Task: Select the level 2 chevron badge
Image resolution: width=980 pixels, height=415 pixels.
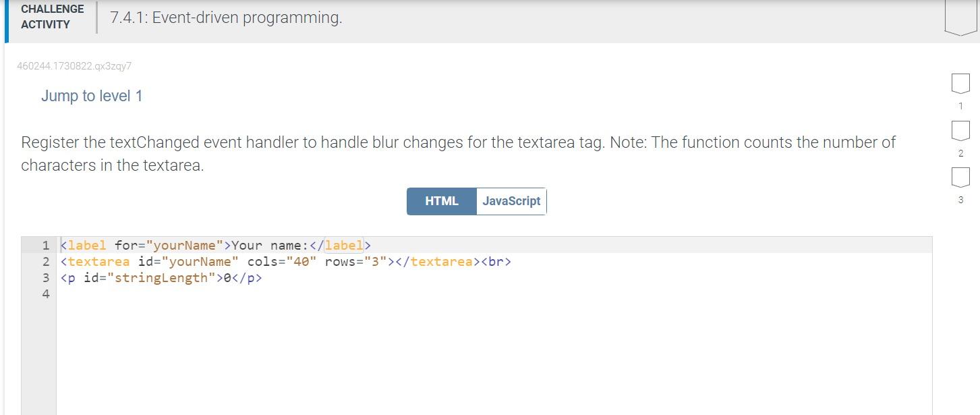Action: click(959, 130)
